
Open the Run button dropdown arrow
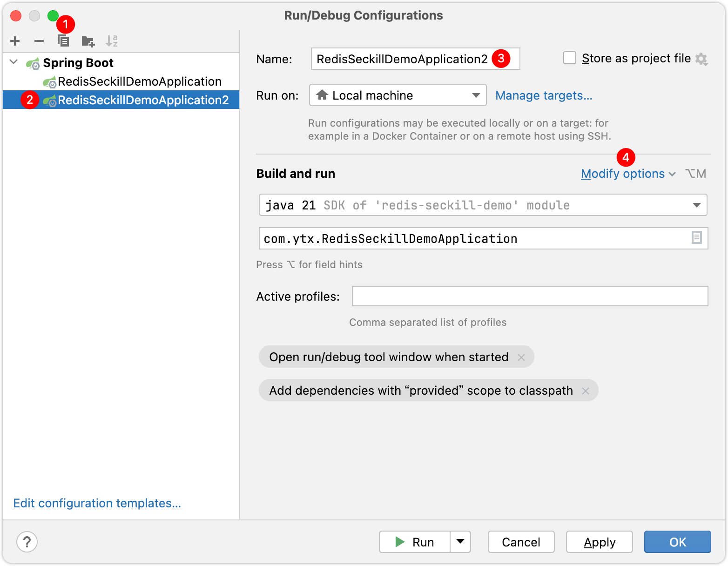460,542
